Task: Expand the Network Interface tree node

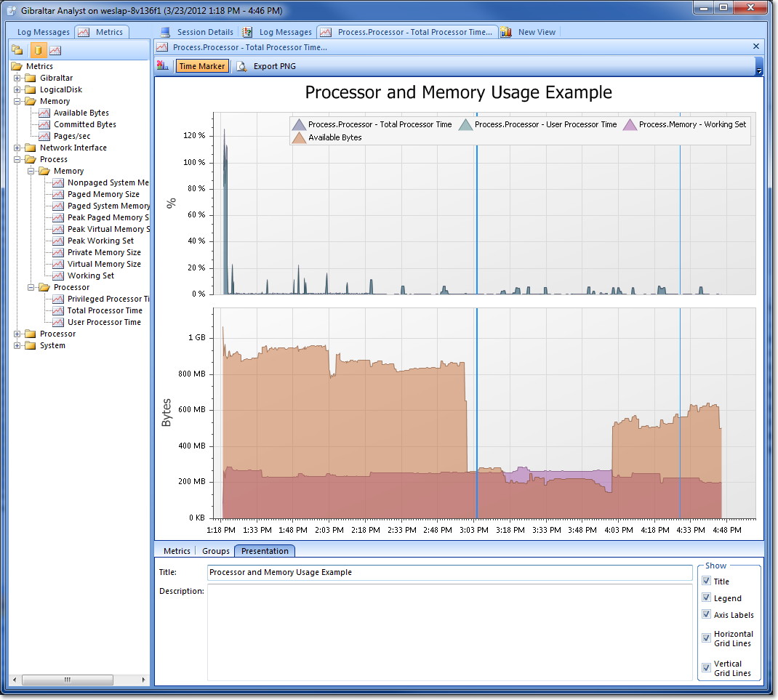Action: pos(17,148)
